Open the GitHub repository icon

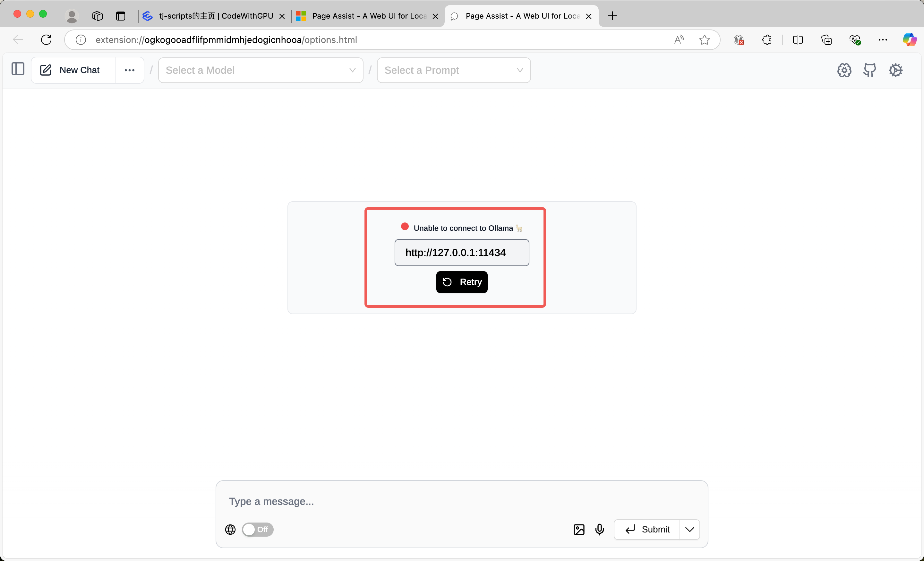tap(870, 70)
